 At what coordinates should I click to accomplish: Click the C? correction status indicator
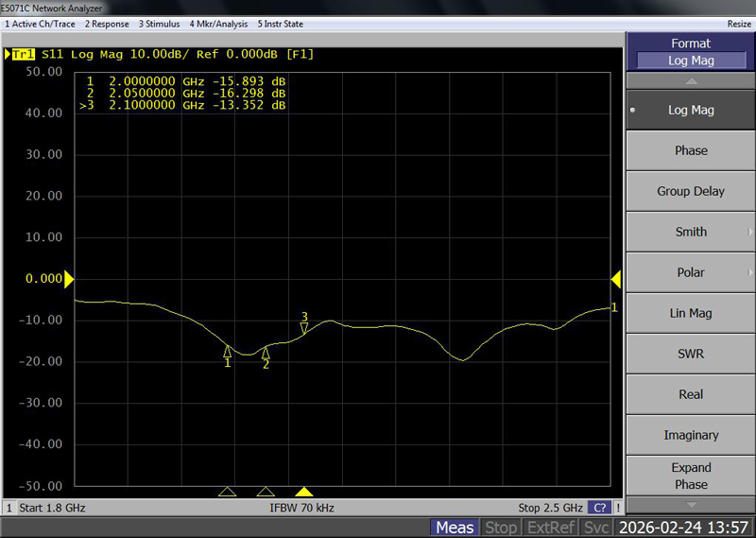click(x=599, y=508)
